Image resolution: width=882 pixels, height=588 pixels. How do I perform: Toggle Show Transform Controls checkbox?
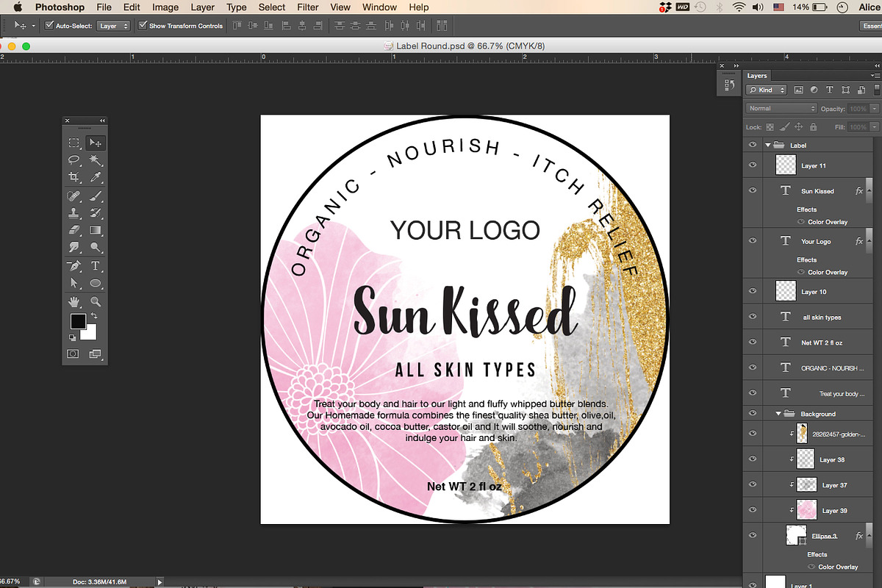point(143,26)
